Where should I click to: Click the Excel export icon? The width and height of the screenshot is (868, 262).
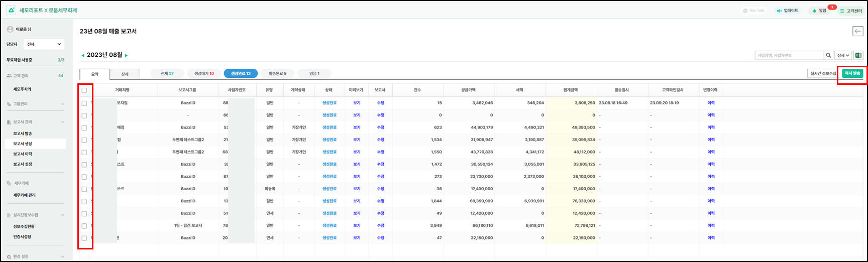(x=858, y=56)
